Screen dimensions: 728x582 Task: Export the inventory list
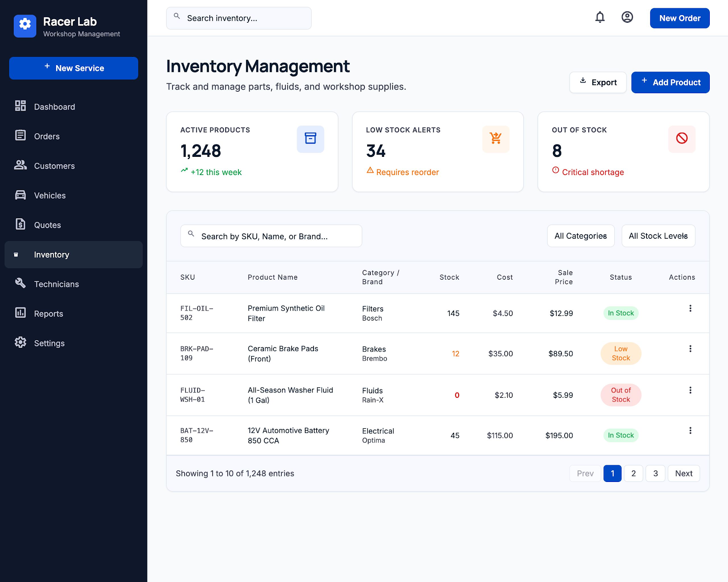click(x=598, y=82)
